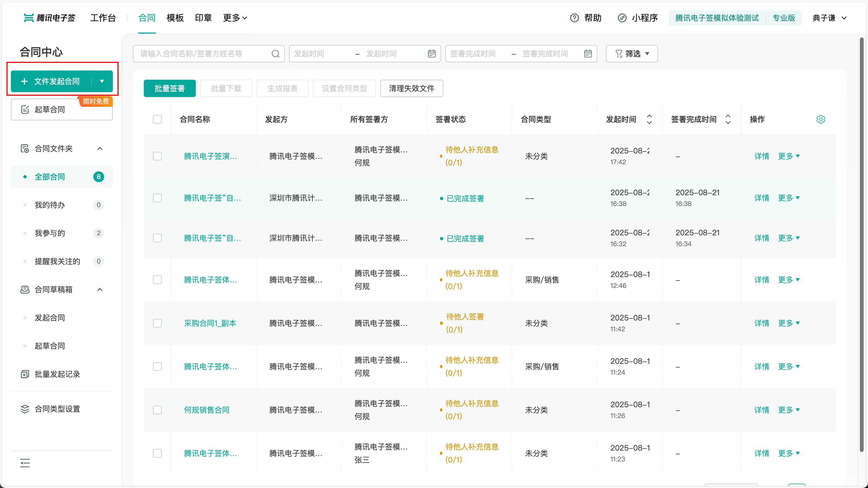Collapse the 合同文件夹 section
This screenshot has height=488, width=868.
point(100,149)
